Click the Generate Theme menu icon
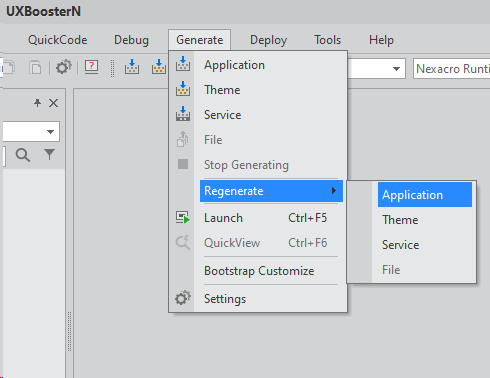 183,88
